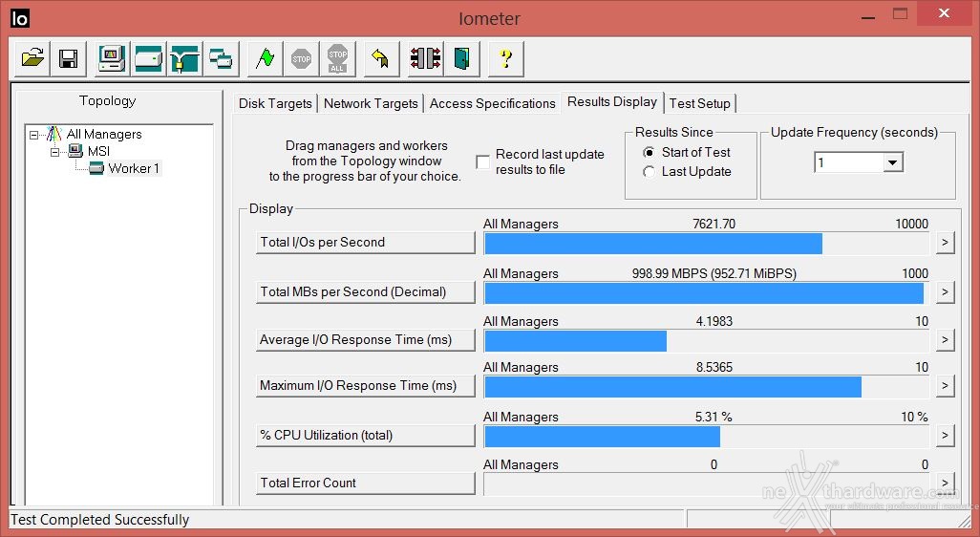Screen dimensions: 980x537
Task: Maximize the Iometer window
Action: pos(900,15)
